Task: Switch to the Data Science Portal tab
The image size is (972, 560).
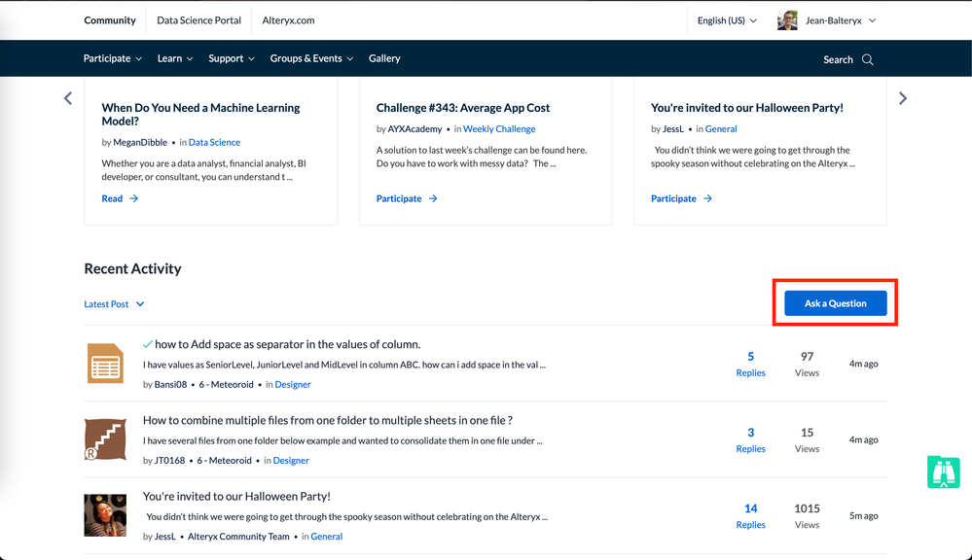Action: [x=198, y=20]
